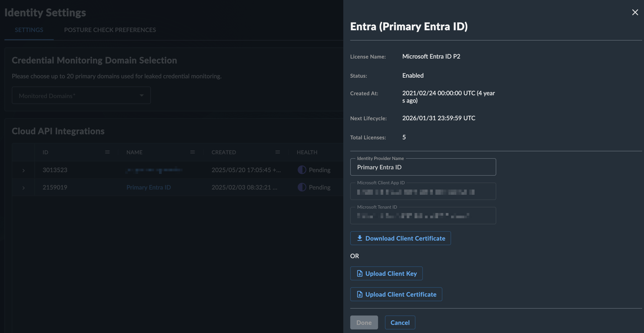Open the Monitored Domains dropdown
This screenshot has height=333, width=644.
pos(81,95)
